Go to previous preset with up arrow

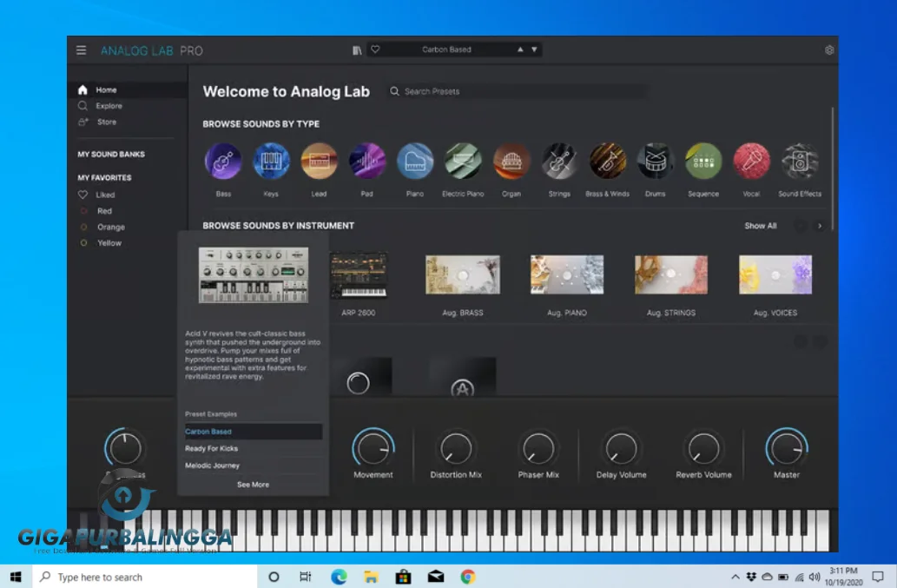coord(520,50)
